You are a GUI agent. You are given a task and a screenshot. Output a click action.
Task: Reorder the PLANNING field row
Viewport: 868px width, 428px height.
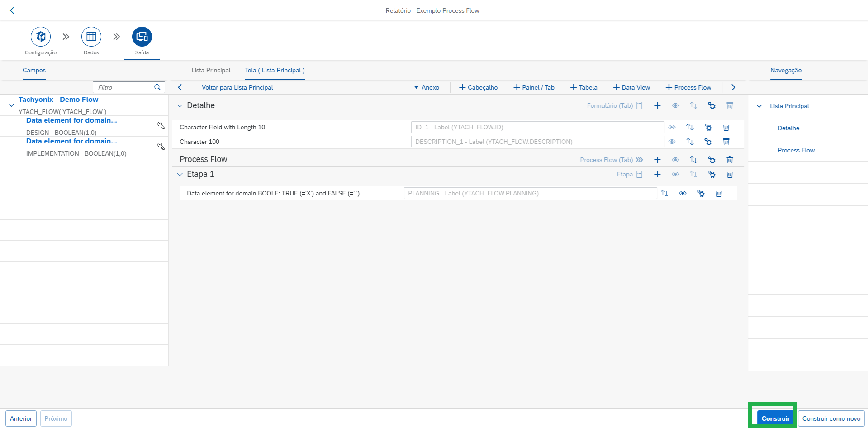[x=664, y=193]
